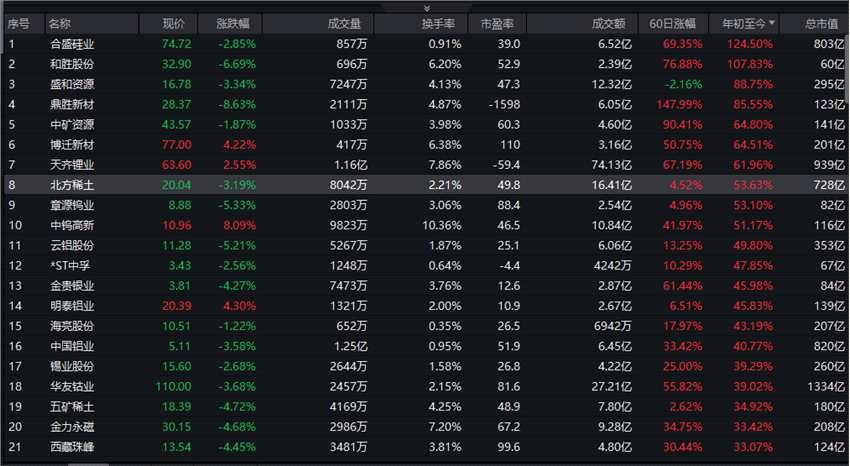The height and width of the screenshot is (466, 850).
Task: Select stock row 华友钴业
Action: [x=424, y=386]
